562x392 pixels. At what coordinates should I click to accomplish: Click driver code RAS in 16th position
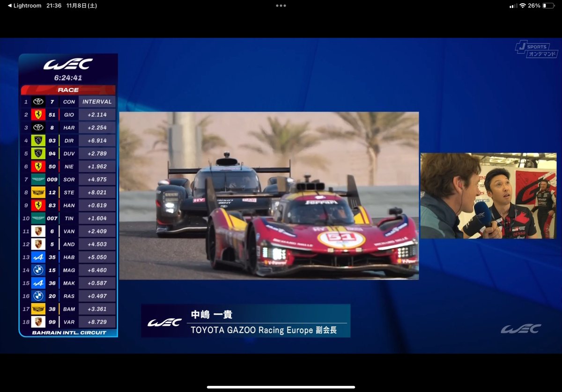click(x=69, y=296)
